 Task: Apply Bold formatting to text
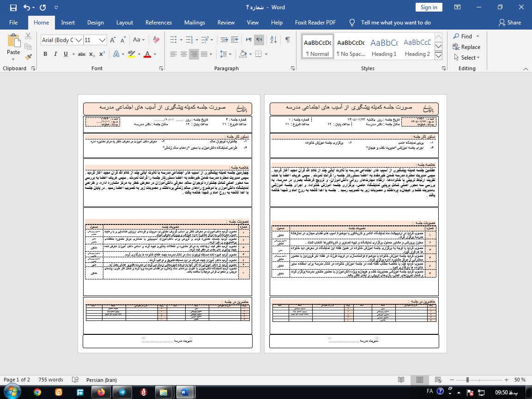point(45,54)
